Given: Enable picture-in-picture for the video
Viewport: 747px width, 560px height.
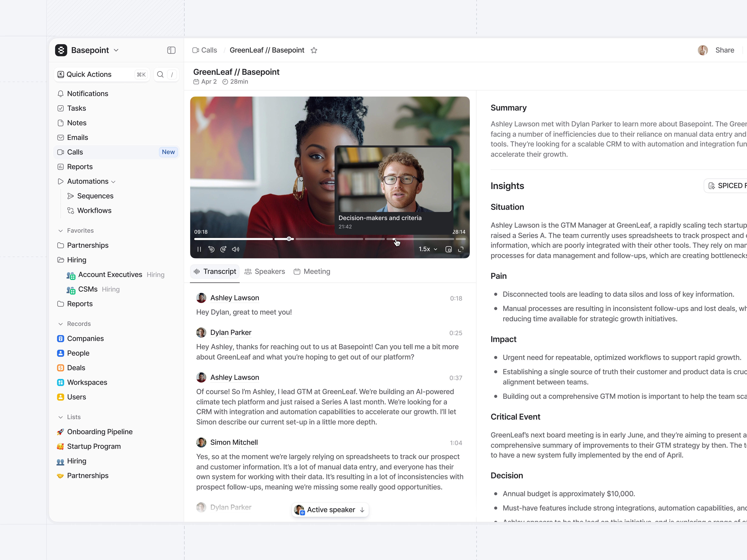Looking at the screenshot, I should (x=449, y=249).
